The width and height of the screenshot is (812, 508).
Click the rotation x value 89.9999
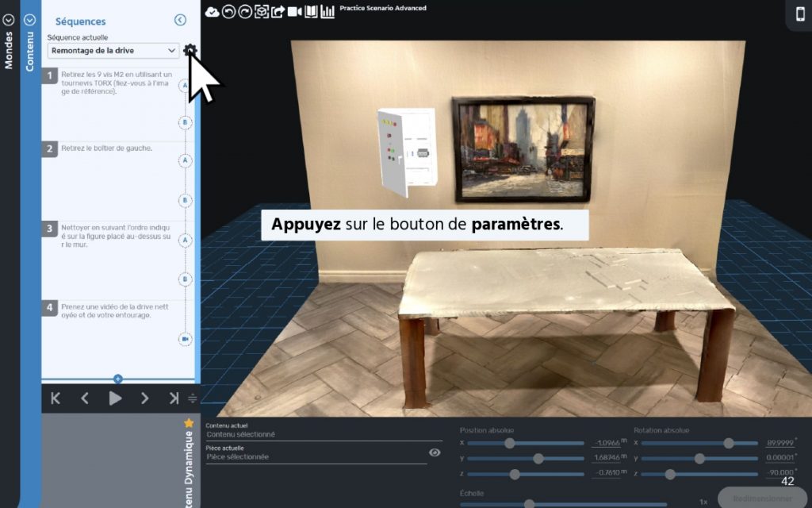tap(780, 443)
